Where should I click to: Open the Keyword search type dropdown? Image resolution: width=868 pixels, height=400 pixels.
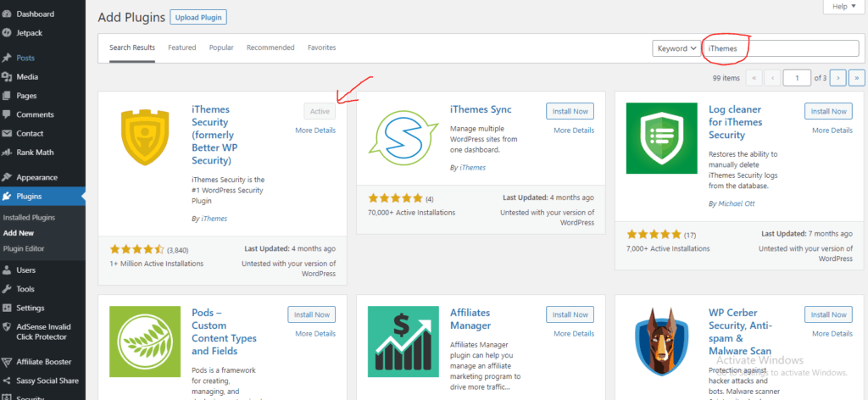[676, 48]
